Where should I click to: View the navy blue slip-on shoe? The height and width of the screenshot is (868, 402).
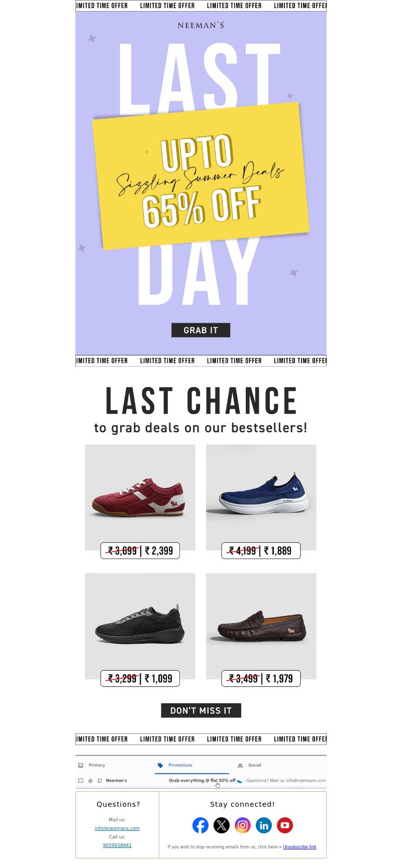tap(261, 498)
